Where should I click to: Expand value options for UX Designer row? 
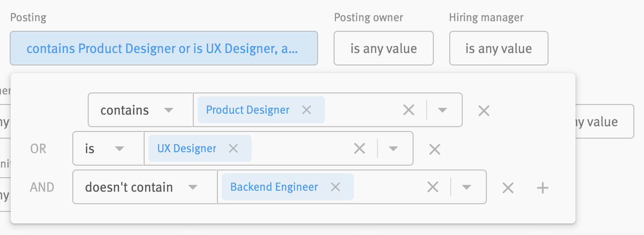coord(393,148)
